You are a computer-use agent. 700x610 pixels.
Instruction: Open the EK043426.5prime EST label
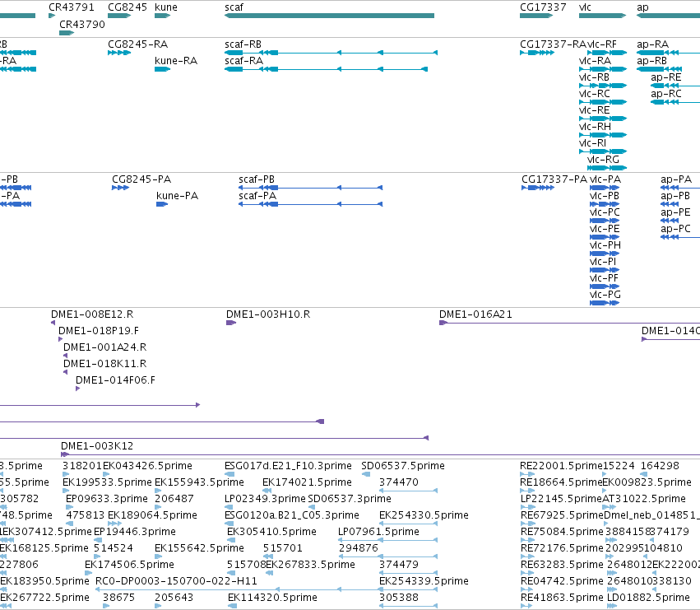[x=148, y=466]
